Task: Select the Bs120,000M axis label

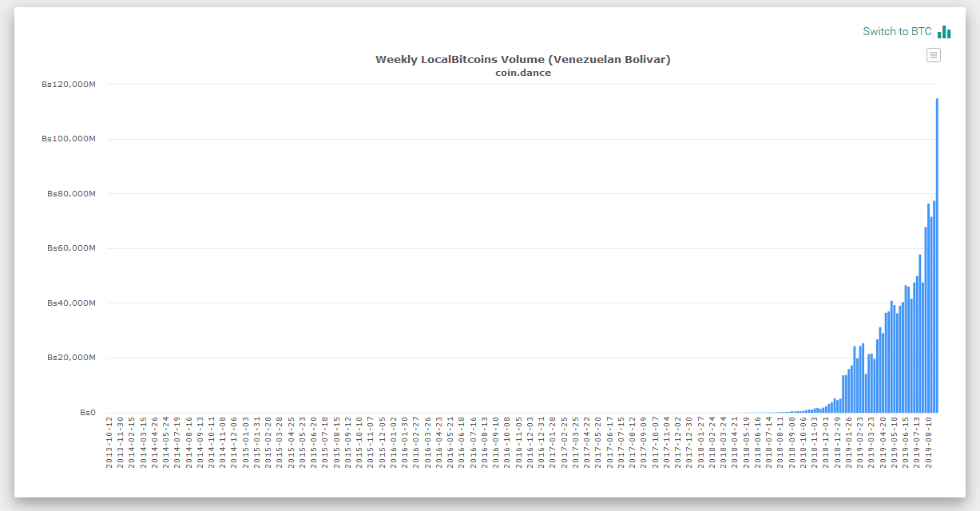Action: (69, 84)
